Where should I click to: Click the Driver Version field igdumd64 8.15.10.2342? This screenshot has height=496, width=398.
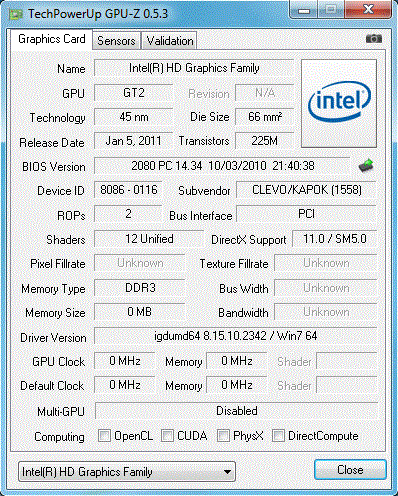coord(236,336)
